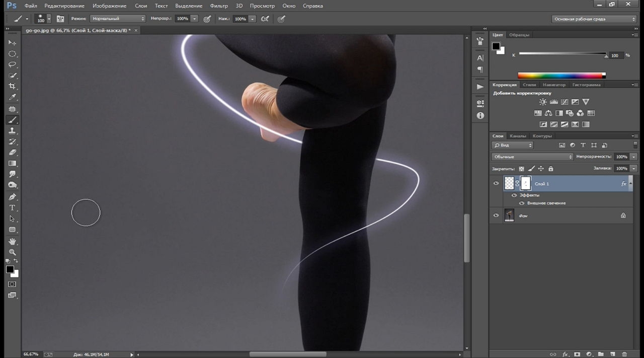This screenshot has height=358, width=644.
Task: Click the horizontal scrollbar thumb
Action: pyautogui.click(x=287, y=354)
